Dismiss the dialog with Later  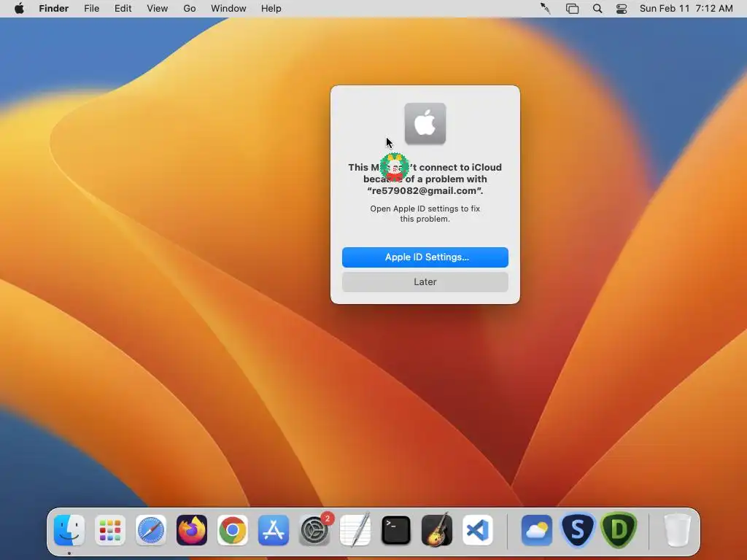point(425,282)
